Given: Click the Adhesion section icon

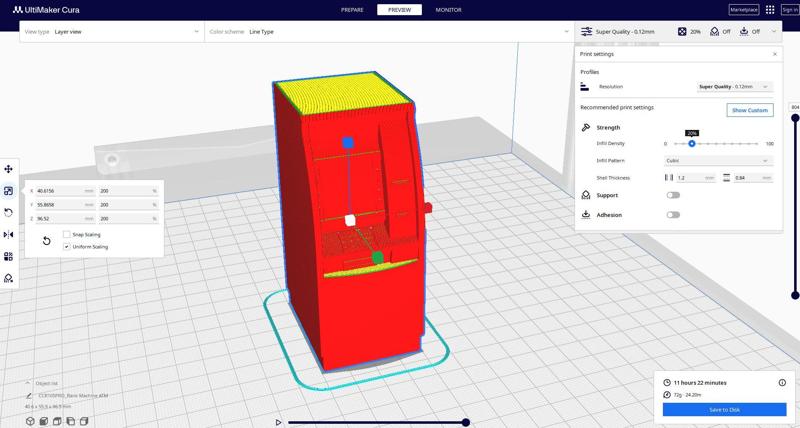Looking at the screenshot, I should tap(586, 215).
